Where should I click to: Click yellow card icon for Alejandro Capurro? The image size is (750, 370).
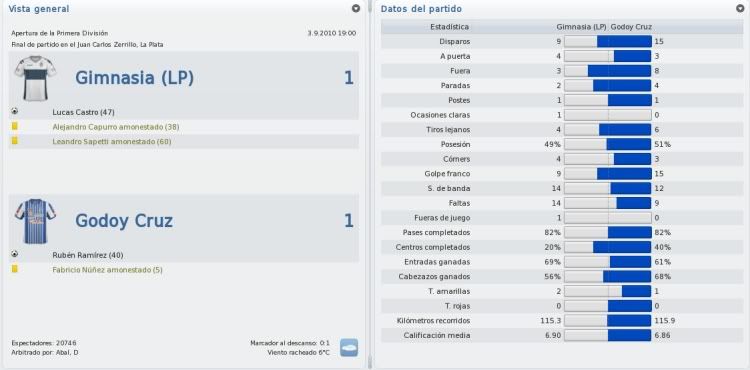click(15, 126)
